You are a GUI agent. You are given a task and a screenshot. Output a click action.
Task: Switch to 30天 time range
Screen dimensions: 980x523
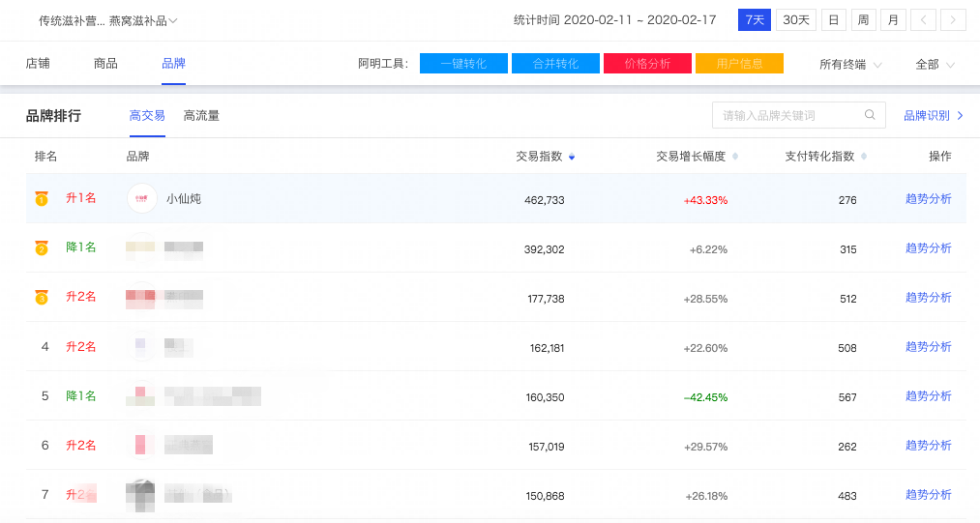coord(796,20)
